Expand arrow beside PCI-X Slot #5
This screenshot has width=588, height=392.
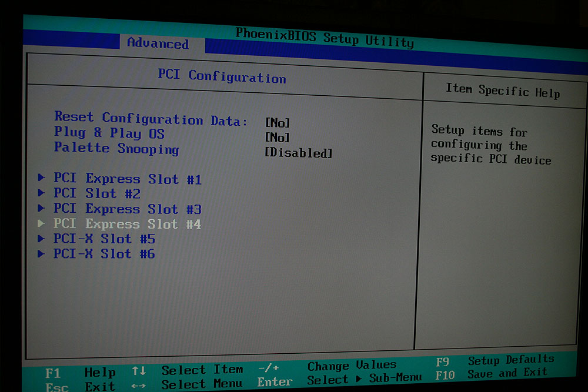(x=41, y=238)
